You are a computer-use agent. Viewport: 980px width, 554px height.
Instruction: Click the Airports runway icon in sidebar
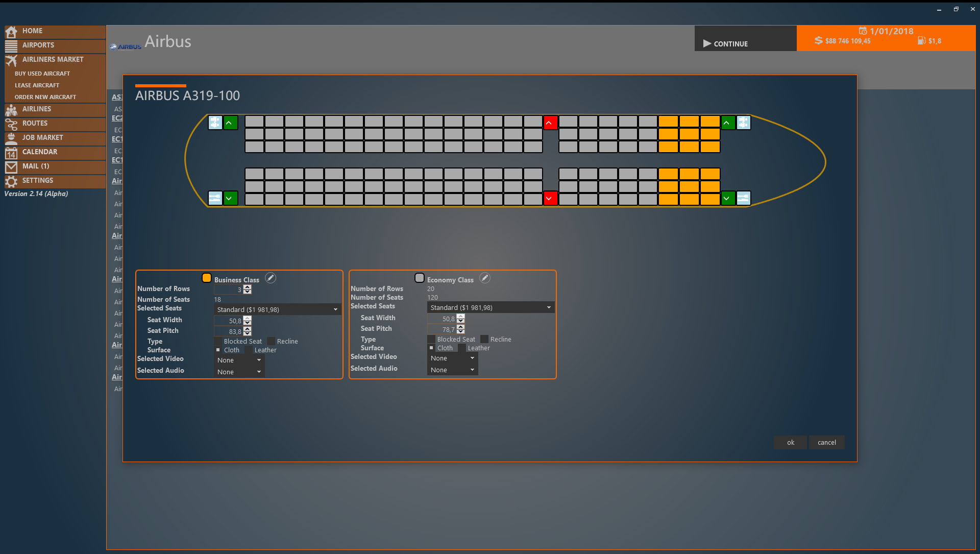tap(11, 46)
